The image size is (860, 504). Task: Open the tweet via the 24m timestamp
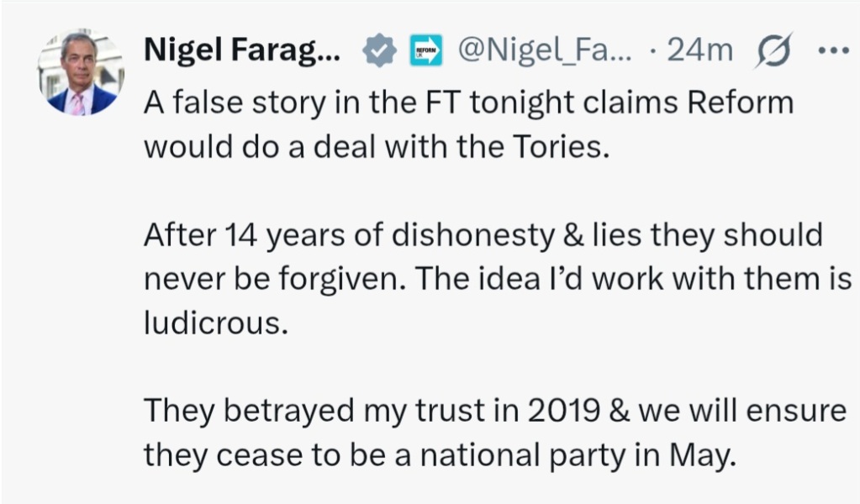(699, 52)
